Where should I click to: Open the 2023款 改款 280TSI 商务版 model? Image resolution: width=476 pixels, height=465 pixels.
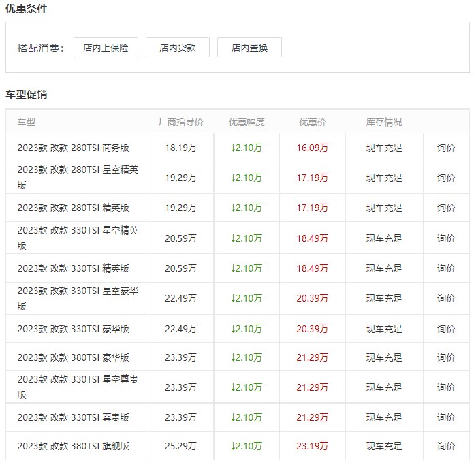(x=74, y=148)
